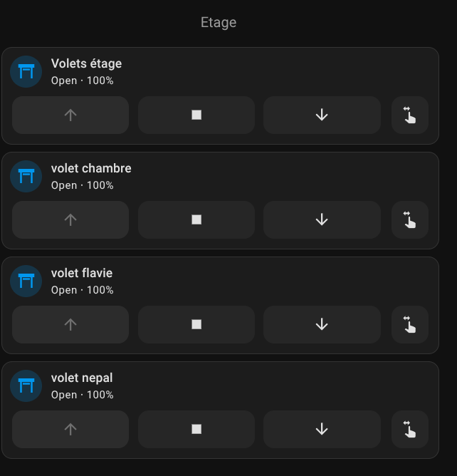Viewport: 457px width, 476px height.
Task: Stop the volet flavie shutter
Action: click(196, 324)
